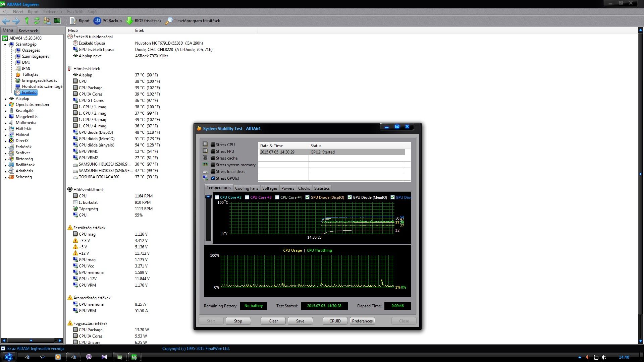Open the users icon in toolbar

(x=47, y=21)
